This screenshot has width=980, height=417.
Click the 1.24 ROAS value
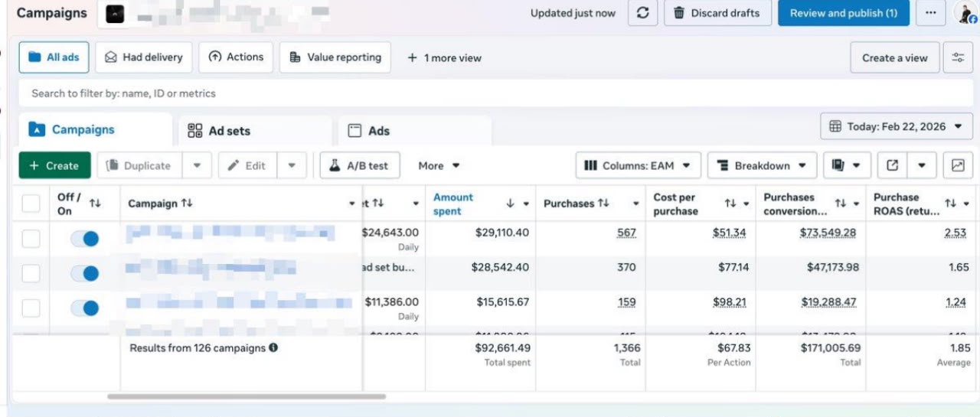955,302
